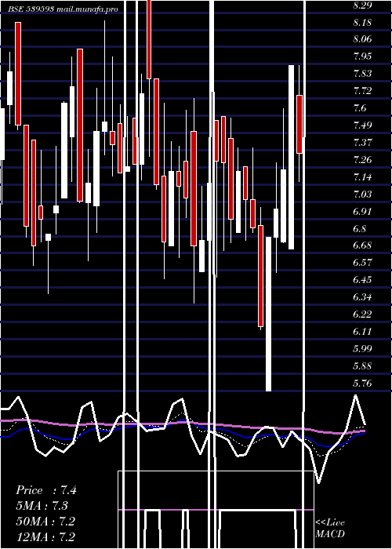Select the 8.18 price axis label

[x=362, y=23]
